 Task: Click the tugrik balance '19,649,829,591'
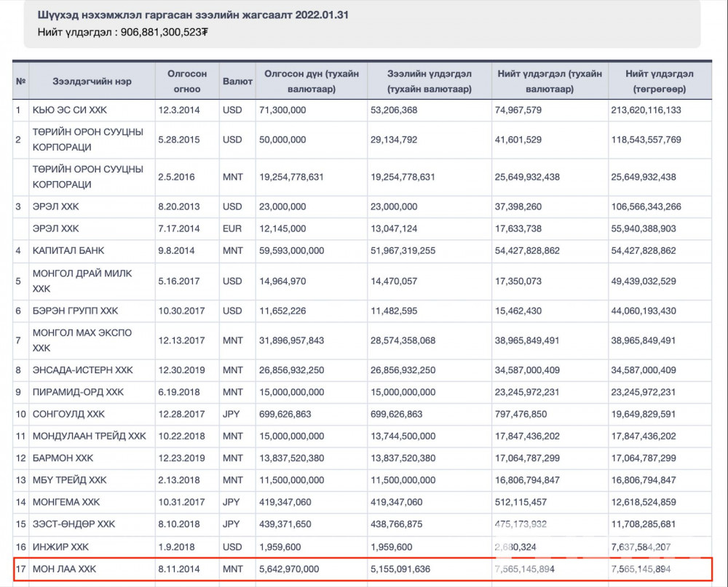(x=644, y=414)
